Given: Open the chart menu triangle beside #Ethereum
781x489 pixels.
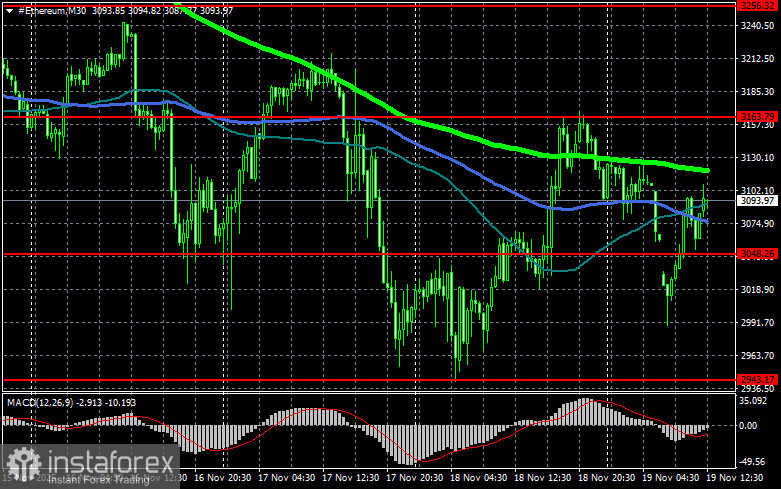Looking at the screenshot, I should pyautogui.click(x=9, y=10).
